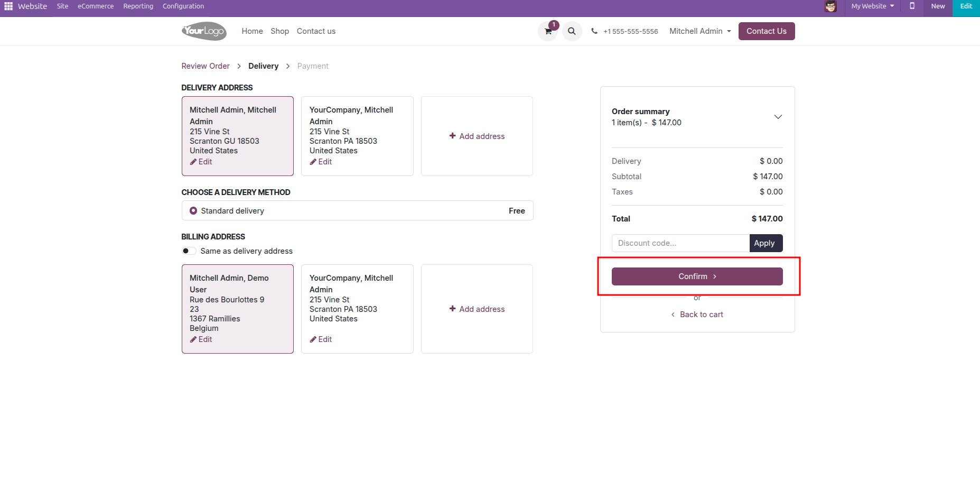This screenshot has height=499, width=980.
Task: Edit the Belgium billing address
Action: click(x=201, y=339)
